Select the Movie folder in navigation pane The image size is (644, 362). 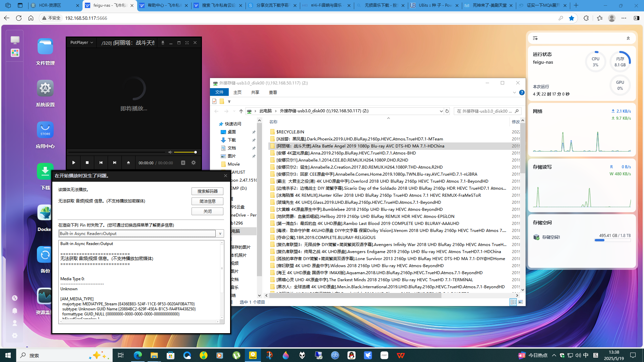tap(233, 164)
